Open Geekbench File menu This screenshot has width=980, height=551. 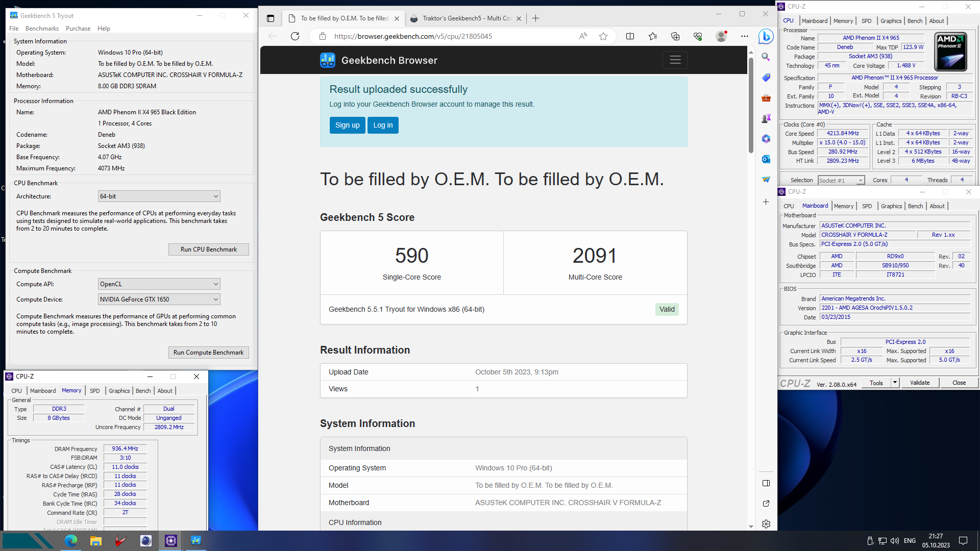point(14,29)
